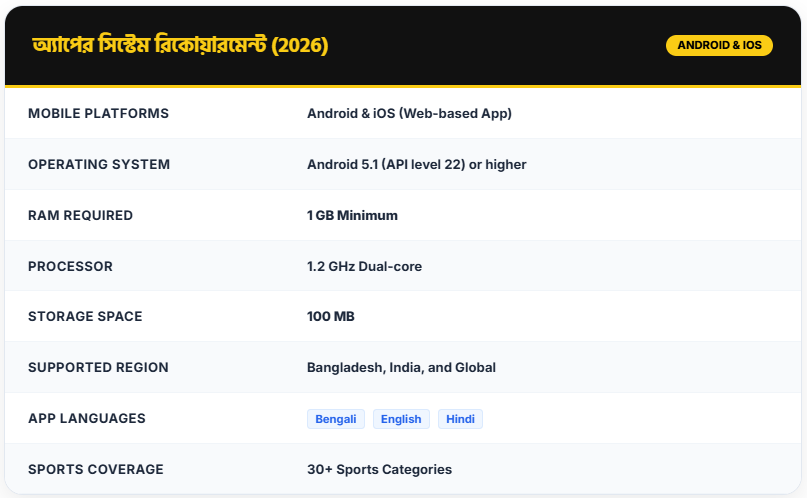Click the '1 GB Minimum' value

pyautogui.click(x=352, y=216)
